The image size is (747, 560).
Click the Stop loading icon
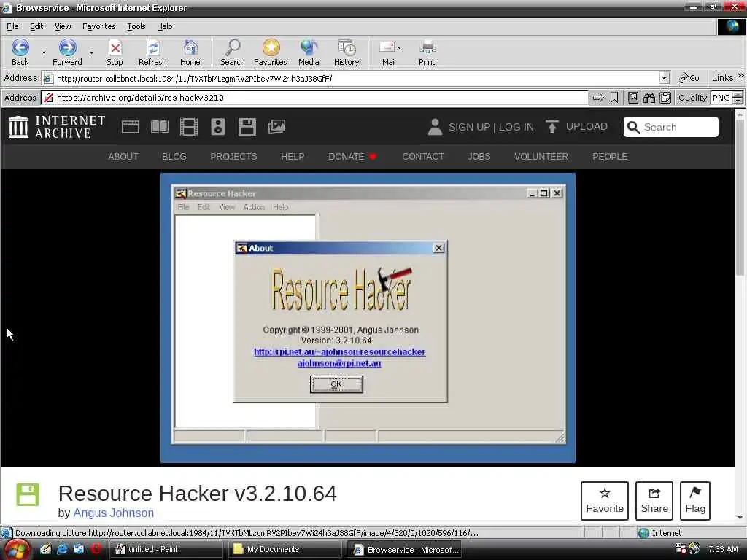(115, 47)
